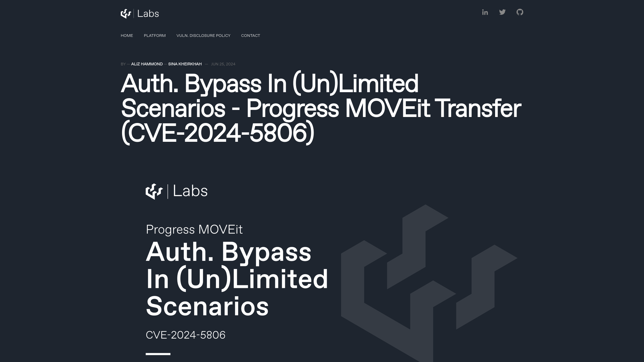Click the GitHub social icon
Image resolution: width=644 pixels, height=362 pixels.
pyautogui.click(x=520, y=12)
